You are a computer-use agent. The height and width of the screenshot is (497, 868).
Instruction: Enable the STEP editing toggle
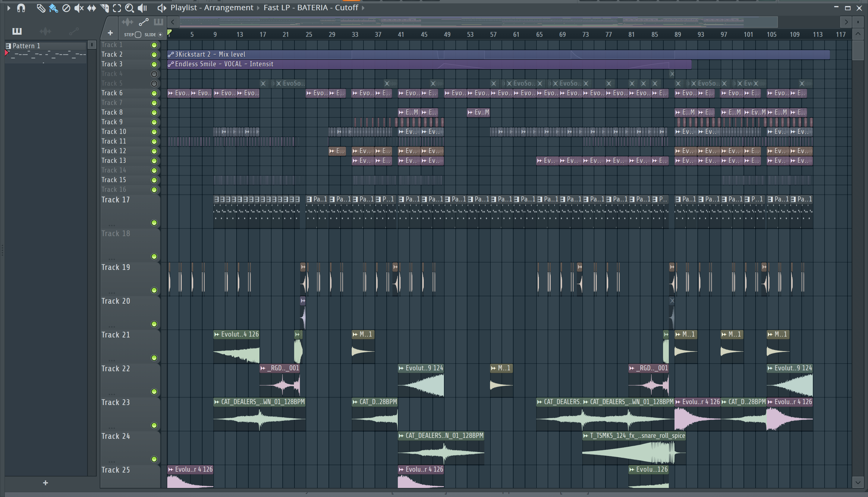pos(138,34)
